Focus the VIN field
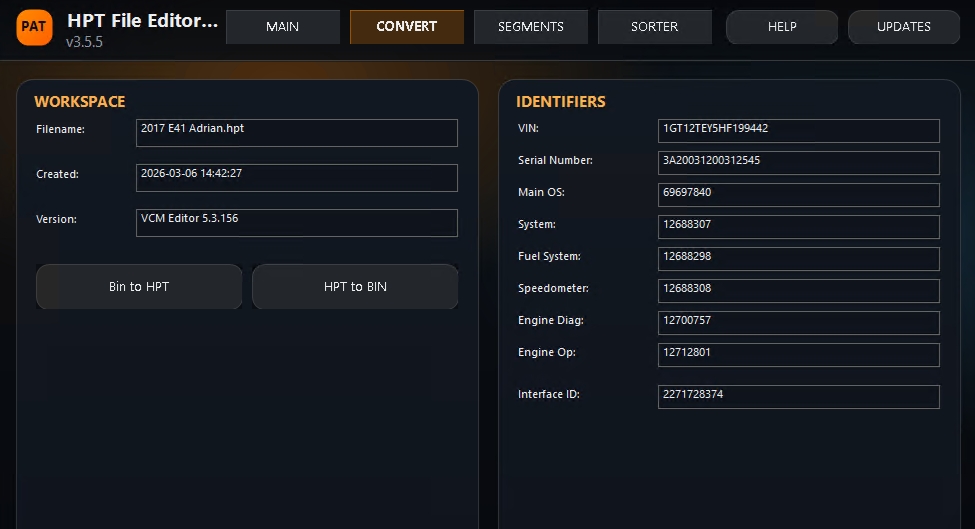This screenshot has width=975, height=529. pyautogui.click(x=798, y=131)
